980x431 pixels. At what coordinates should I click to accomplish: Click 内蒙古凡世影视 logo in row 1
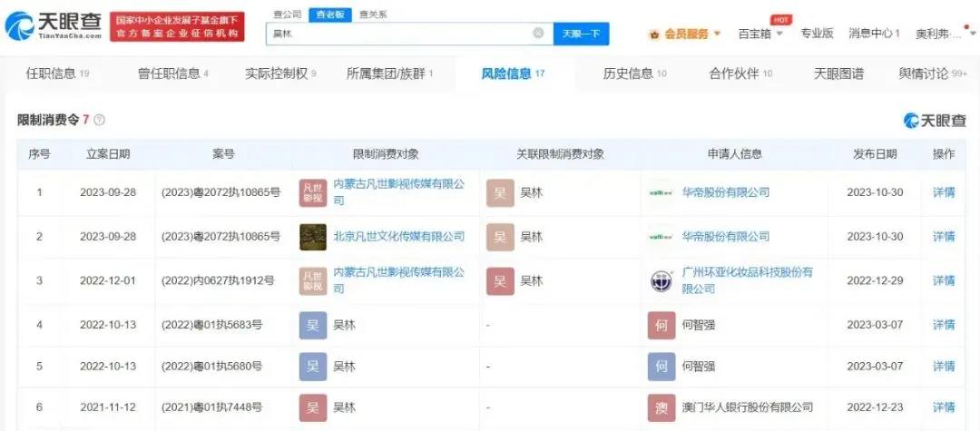coord(313,192)
